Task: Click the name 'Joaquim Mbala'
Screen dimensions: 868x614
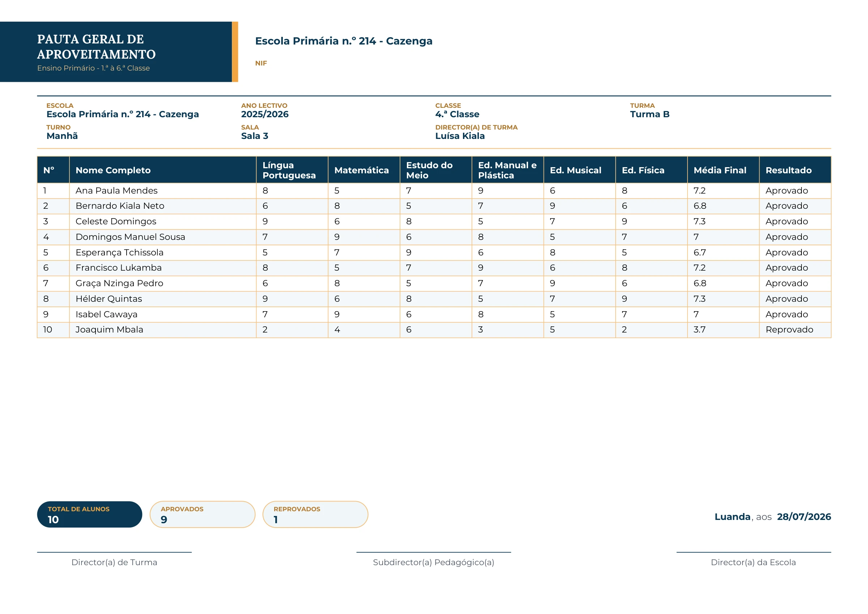Action: (x=109, y=330)
